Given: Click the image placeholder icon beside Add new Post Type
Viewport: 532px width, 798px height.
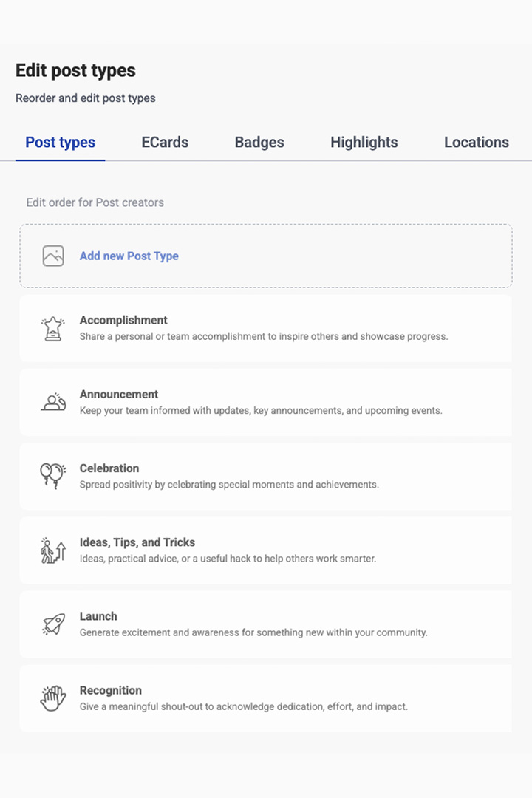Looking at the screenshot, I should (53, 256).
